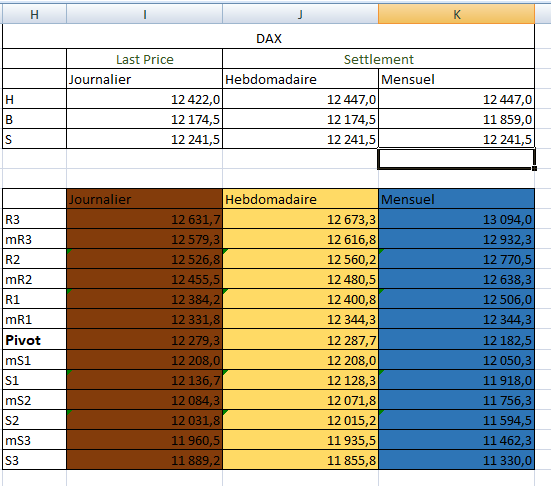Viewport: 551px width, 486px height.
Task: Select the mS3 row label
Action: [x=34, y=440]
